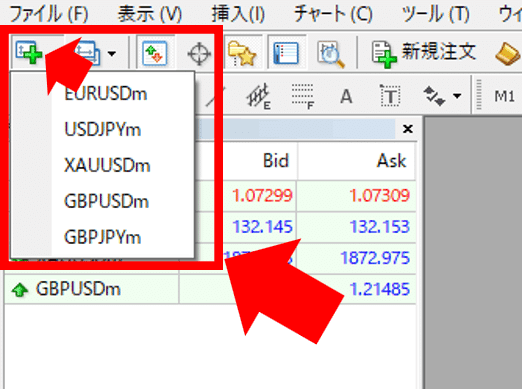Click the ask value 1872.975
This screenshot has height=389, width=522.
point(375,258)
